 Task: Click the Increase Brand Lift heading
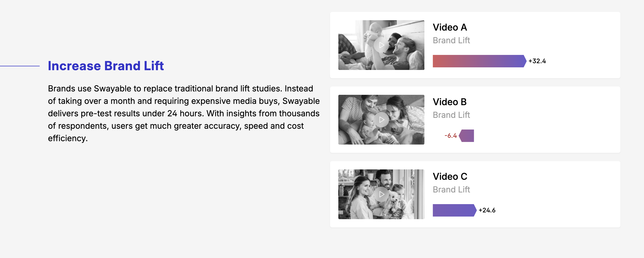[x=106, y=66]
